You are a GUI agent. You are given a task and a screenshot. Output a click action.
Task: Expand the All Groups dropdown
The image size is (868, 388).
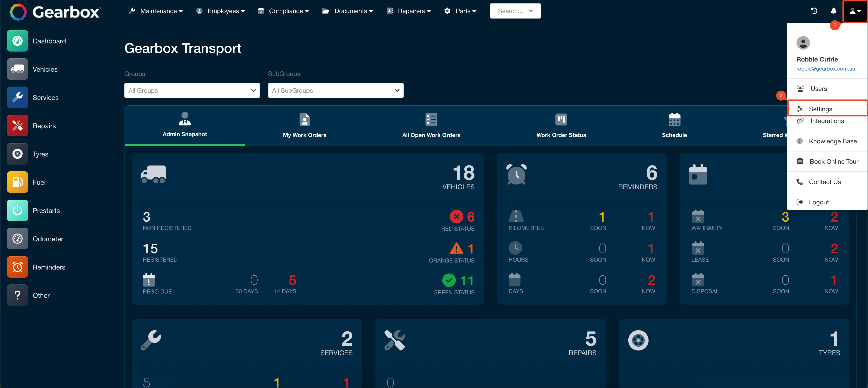tap(192, 90)
